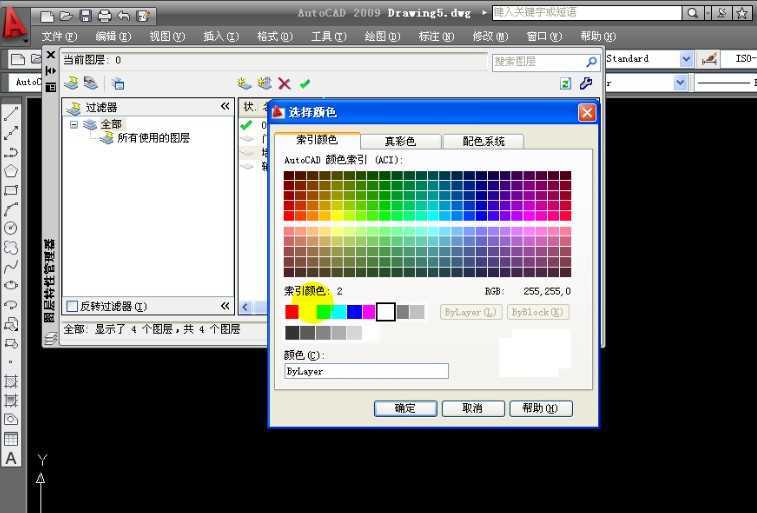
Task: Click New in the quick access toolbar
Action: pyautogui.click(x=47, y=16)
